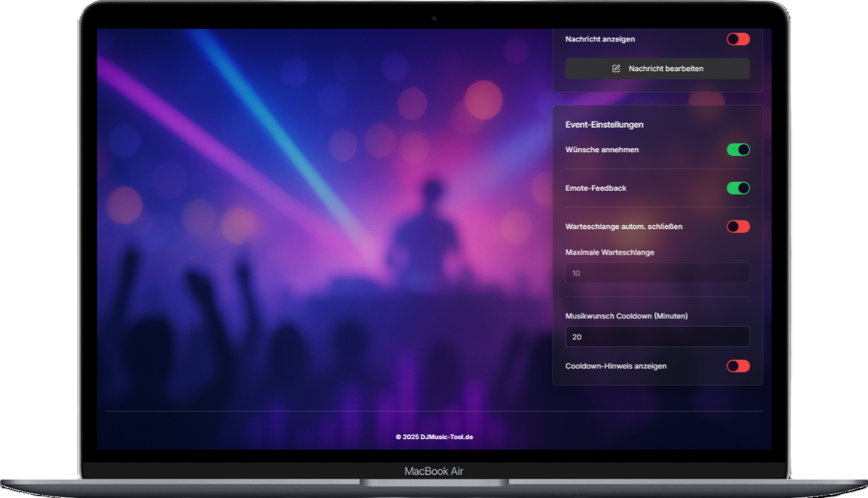
Task: Toggle Emote-Feedback to green
Action: [737, 188]
